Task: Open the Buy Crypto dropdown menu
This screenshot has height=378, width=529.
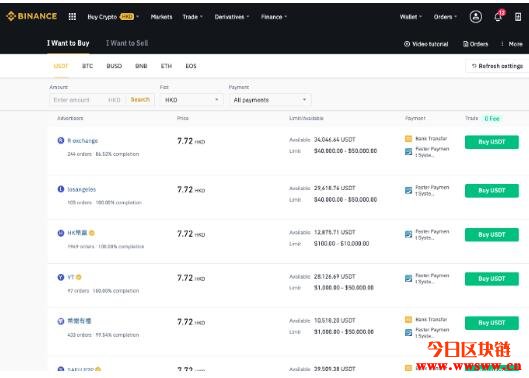Action: [113, 17]
